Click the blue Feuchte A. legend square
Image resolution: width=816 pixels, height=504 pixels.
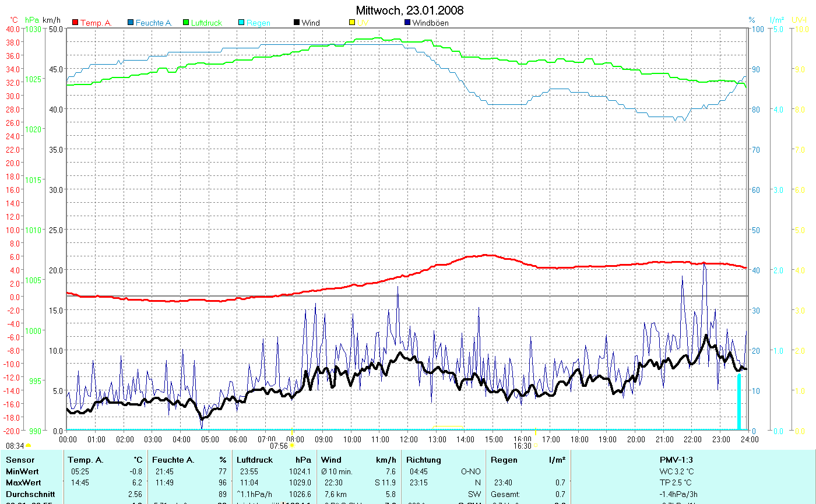pyautogui.click(x=131, y=23)
